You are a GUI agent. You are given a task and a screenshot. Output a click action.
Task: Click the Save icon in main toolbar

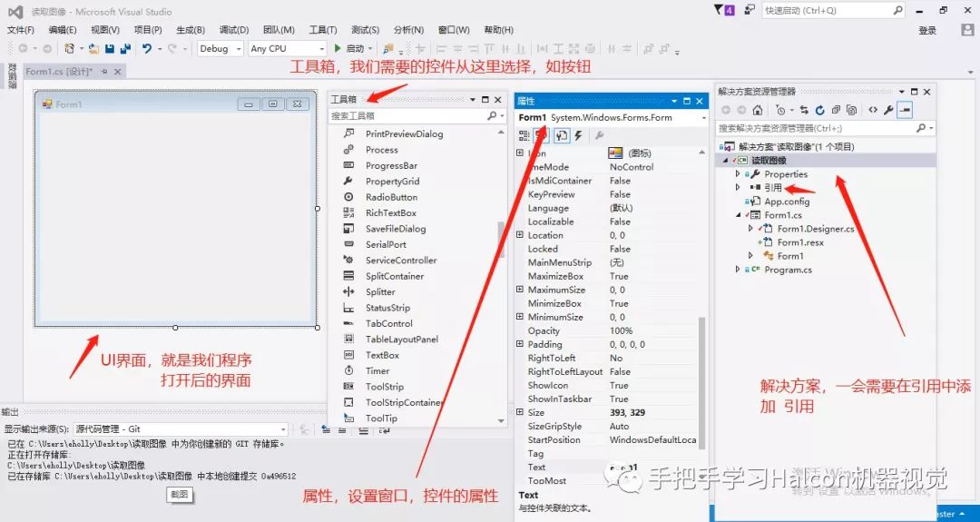[110, 48]
